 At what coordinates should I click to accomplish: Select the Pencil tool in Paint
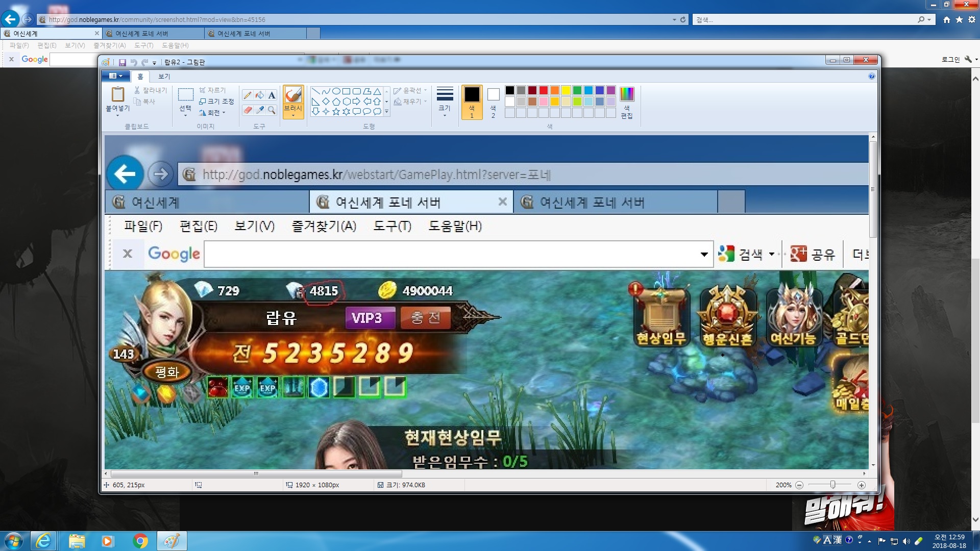pyautogui.click(x=248, y=95)
